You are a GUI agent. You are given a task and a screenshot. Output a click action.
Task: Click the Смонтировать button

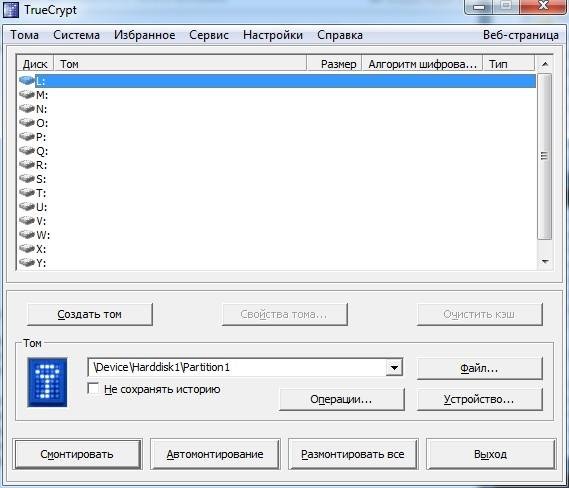pos(77,454)
